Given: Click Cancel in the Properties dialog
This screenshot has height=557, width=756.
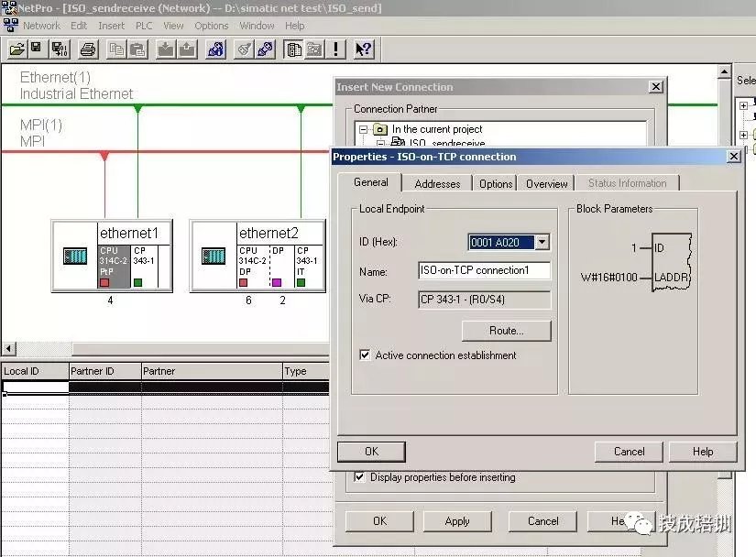Looking at the screenshot, I should 629,452.
